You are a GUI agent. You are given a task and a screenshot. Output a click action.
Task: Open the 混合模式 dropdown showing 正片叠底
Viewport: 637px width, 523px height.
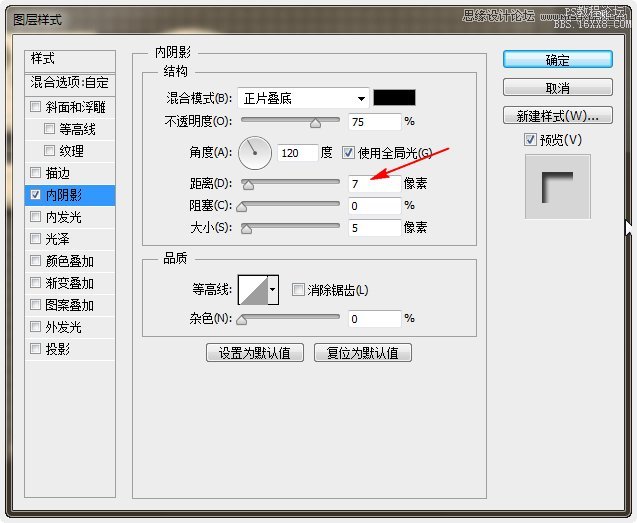click(303, 98)
